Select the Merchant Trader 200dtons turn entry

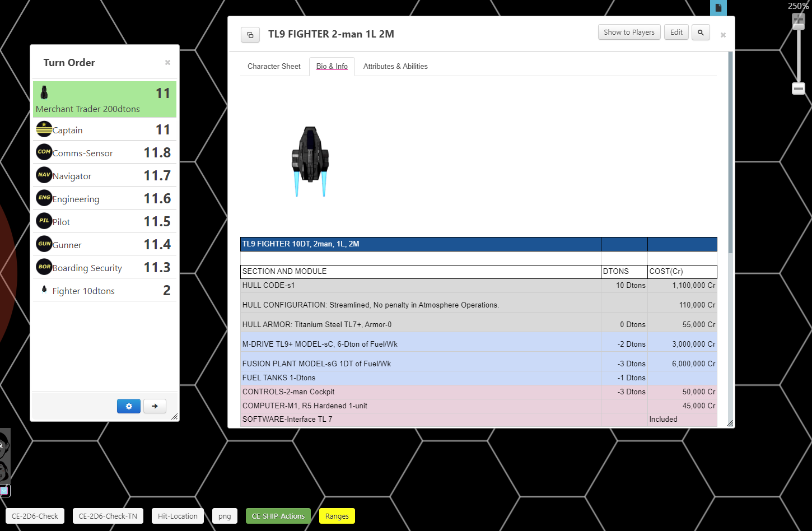(x=105, y=99)
